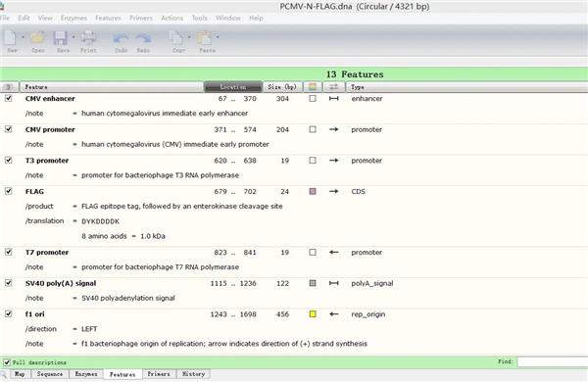Sort by the Size (bp) column header
Screen dimensions: 588x382
tap(282, 87)
